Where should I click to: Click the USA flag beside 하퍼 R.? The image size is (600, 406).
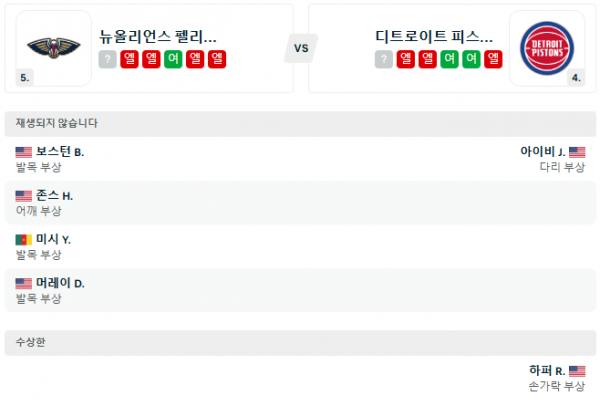pyautogui.click(x=577, y=370)
